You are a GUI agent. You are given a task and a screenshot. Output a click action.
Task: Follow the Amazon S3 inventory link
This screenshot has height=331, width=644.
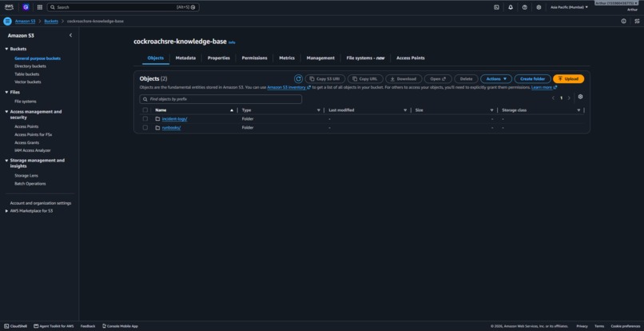288,88
